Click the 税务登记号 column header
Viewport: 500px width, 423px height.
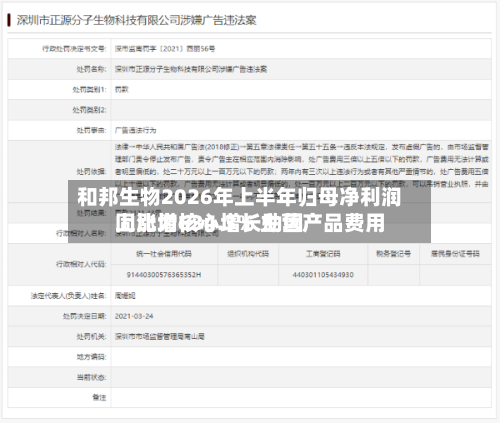pos(393,254)
